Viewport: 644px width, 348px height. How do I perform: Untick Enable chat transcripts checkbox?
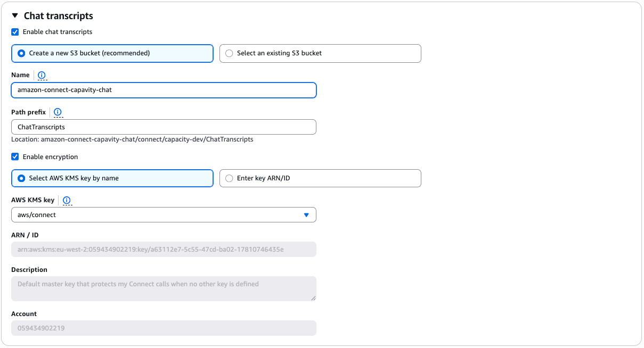point(15,32)
